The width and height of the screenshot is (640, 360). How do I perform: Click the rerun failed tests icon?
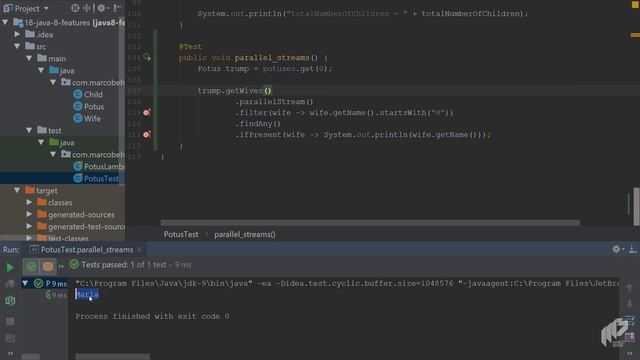tap(10, 284)
